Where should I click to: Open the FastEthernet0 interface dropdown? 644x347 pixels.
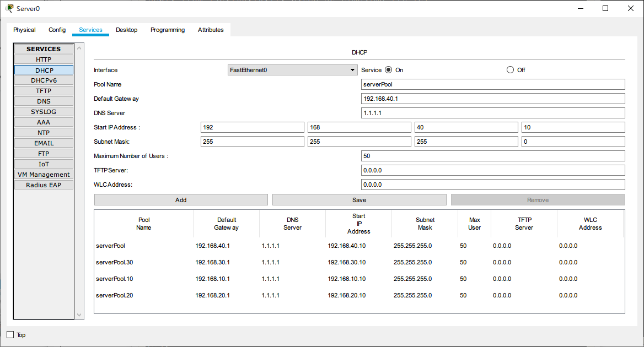tap(292, 70)
